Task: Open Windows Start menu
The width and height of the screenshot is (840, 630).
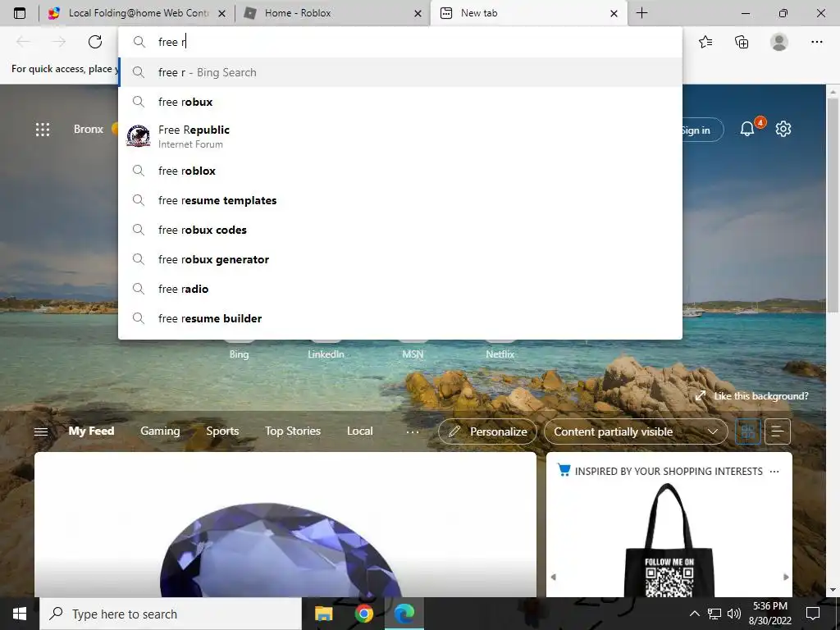Action: 20,614
